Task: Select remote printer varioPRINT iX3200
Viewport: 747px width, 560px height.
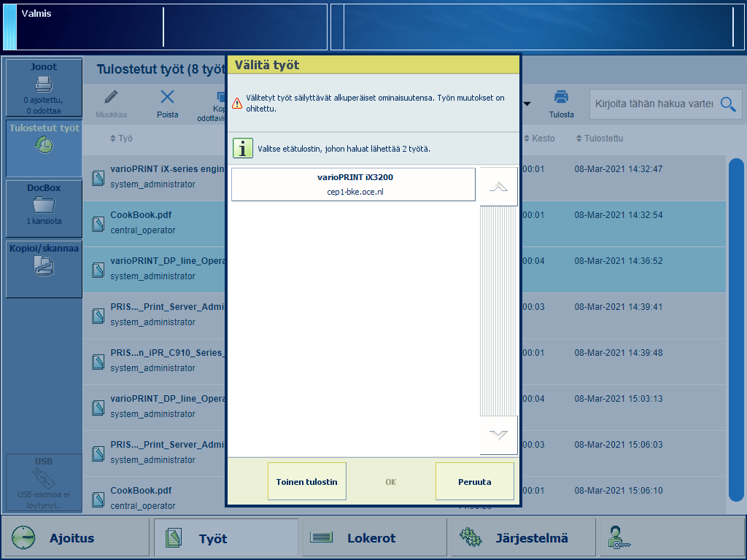Action: pyautogui.click(x=353, y=184)
